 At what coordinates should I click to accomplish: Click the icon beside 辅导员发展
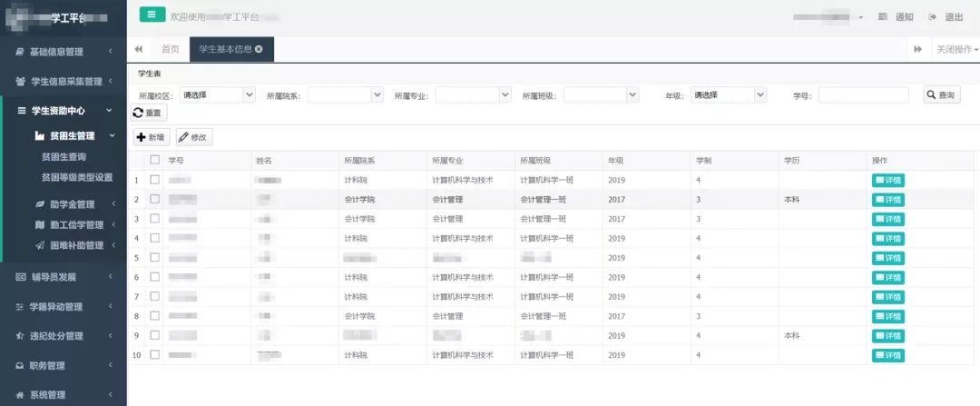point(20,276)
